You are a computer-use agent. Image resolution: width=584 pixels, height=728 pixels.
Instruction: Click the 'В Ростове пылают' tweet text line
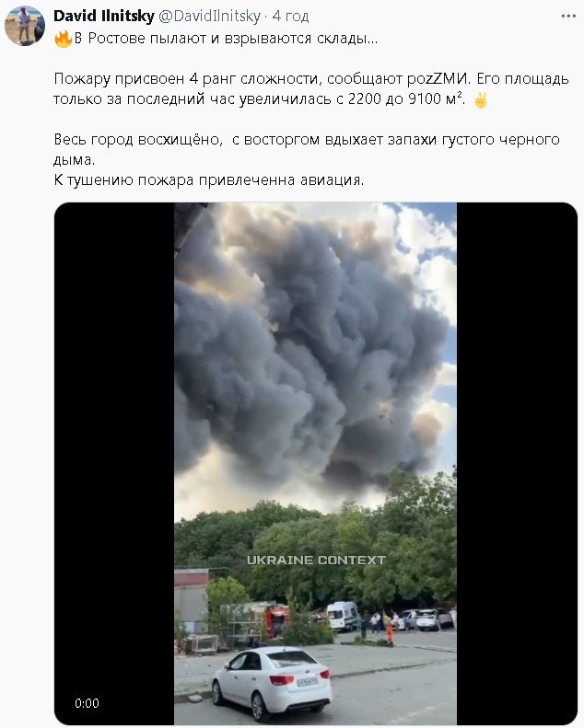coord(216,39)
